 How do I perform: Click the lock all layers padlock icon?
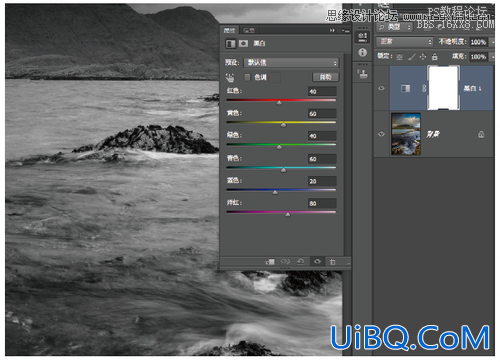pos(434,57)
